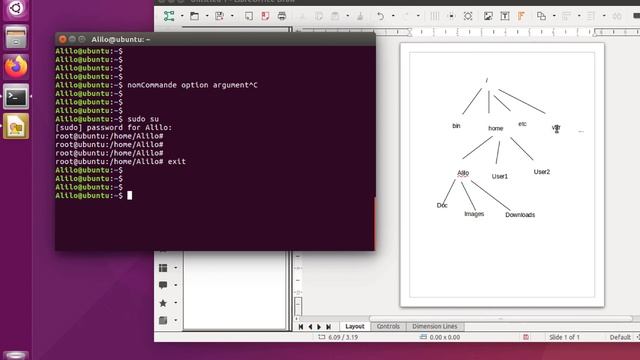Screen dimensions: 640x360
Task: Click the 'User2' label in the diagram
Action: click(x=542, y=172)
